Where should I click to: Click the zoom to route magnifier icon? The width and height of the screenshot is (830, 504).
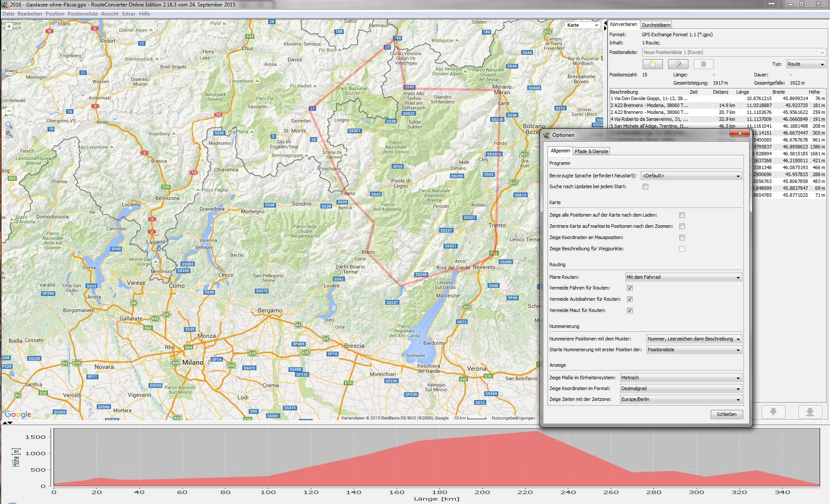point(9,134)
